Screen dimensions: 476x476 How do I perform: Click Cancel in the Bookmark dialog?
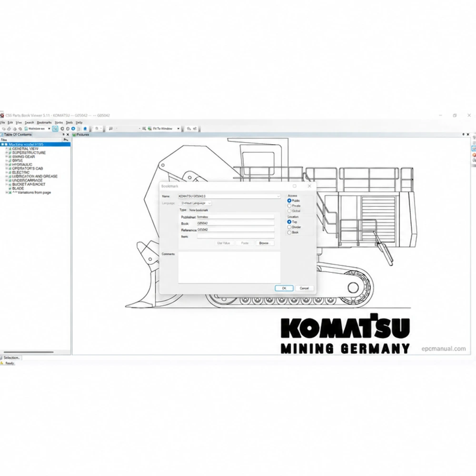tap(304, 288)
